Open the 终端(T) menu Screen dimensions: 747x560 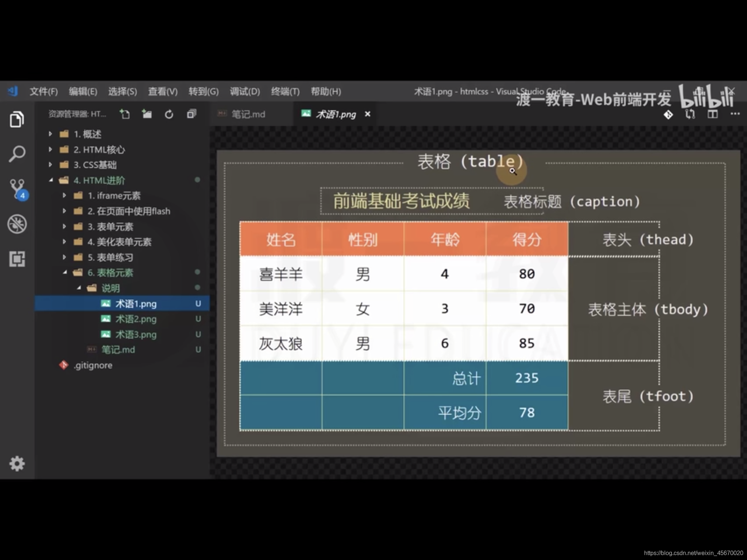(x=285, y=92)
